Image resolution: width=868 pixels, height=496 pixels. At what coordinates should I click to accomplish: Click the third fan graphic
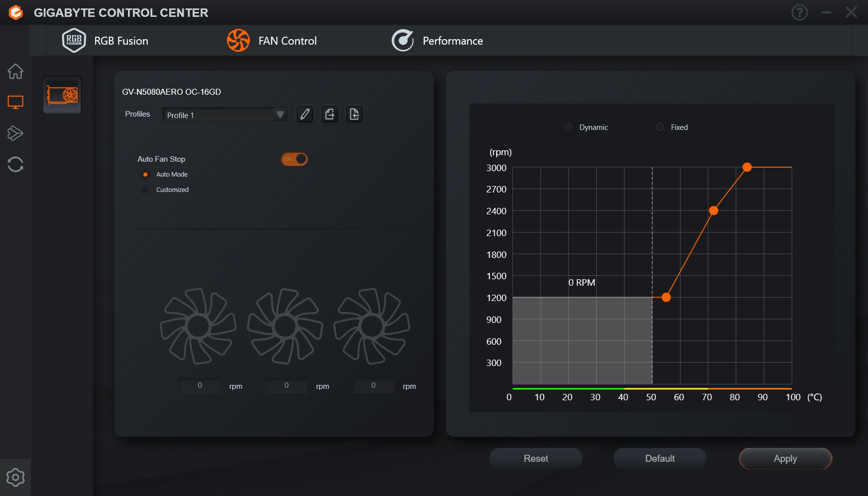[x=372, y=326]
